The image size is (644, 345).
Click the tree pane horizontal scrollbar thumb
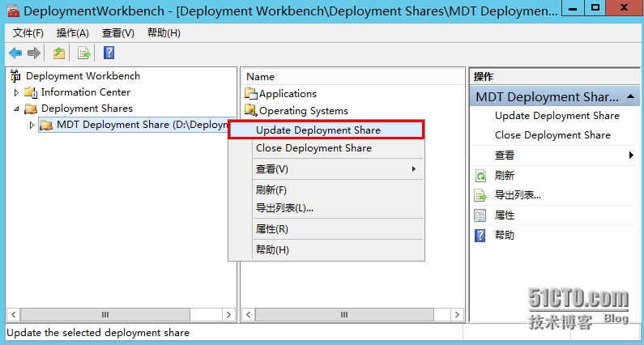(105, 315)
